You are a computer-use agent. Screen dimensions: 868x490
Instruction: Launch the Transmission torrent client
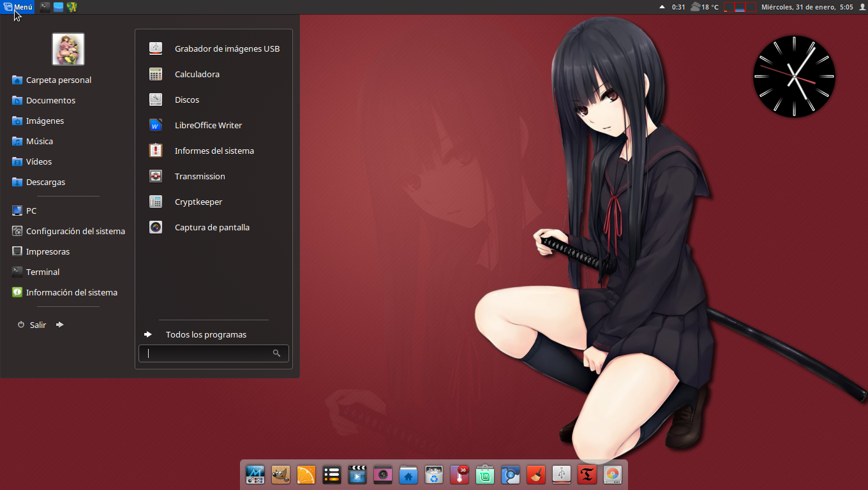point(214,176)
